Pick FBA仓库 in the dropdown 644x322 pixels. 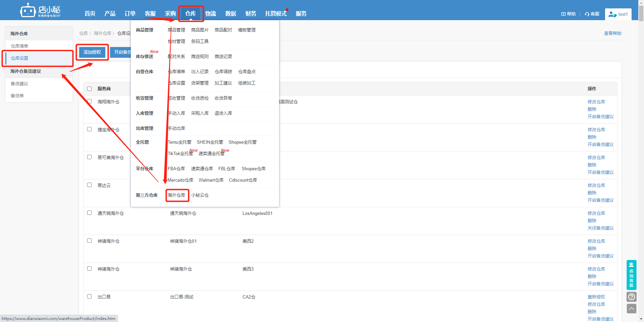click(x=176, y=169)
